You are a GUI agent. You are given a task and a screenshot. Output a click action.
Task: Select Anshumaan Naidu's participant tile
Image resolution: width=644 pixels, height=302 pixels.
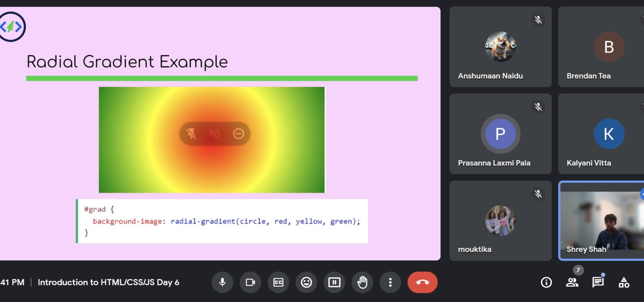500,47
